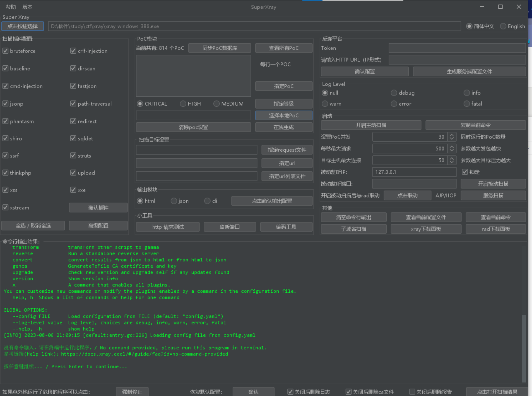The image size is (532, 396).
Task: Click the 选择本地PoC button
Action: (284, 115)
